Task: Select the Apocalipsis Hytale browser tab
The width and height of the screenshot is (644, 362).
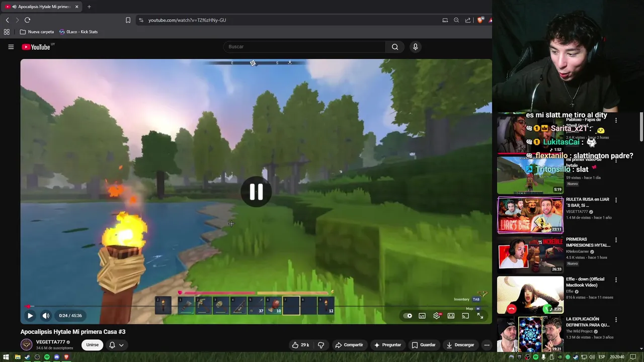Action: tap(40, 7)
